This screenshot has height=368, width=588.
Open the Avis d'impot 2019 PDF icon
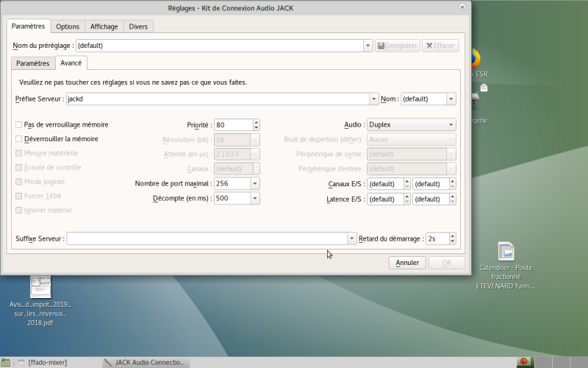pos(40,287)
